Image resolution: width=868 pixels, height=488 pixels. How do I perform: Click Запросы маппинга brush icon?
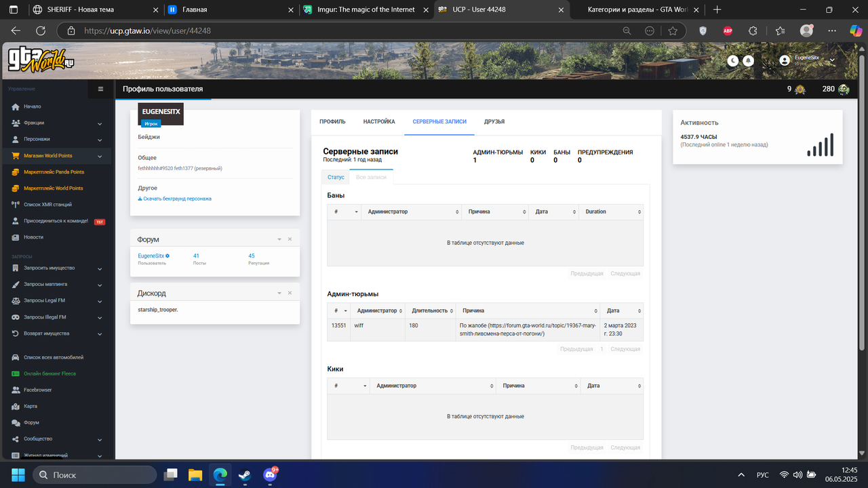(16, 284)
